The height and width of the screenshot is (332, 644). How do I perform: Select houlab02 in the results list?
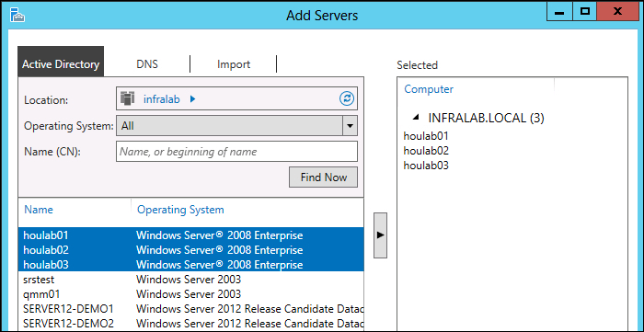[x=191, y=250]
